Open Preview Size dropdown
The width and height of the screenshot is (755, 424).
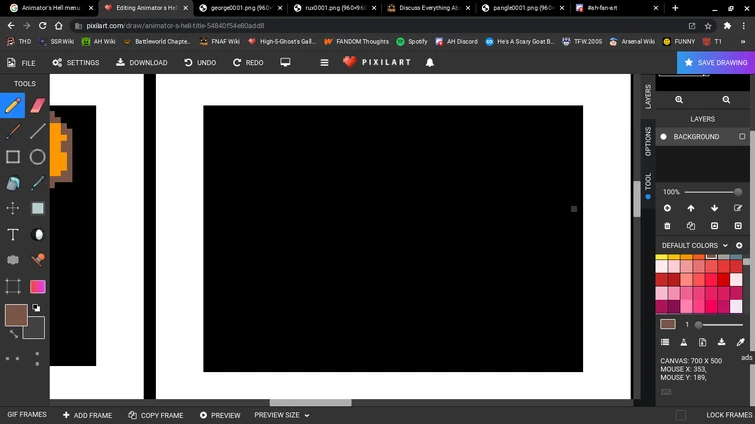tap(282, 415)
